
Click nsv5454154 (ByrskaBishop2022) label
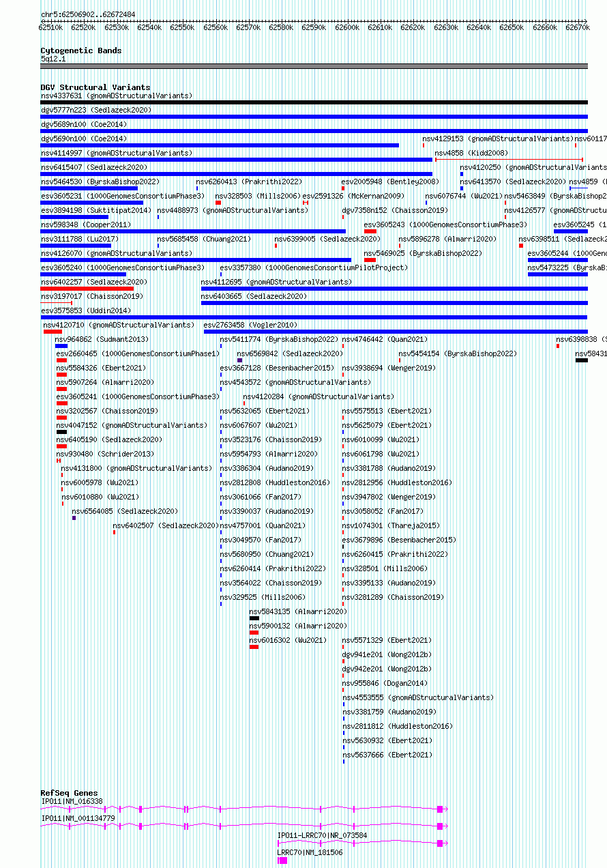458,353
